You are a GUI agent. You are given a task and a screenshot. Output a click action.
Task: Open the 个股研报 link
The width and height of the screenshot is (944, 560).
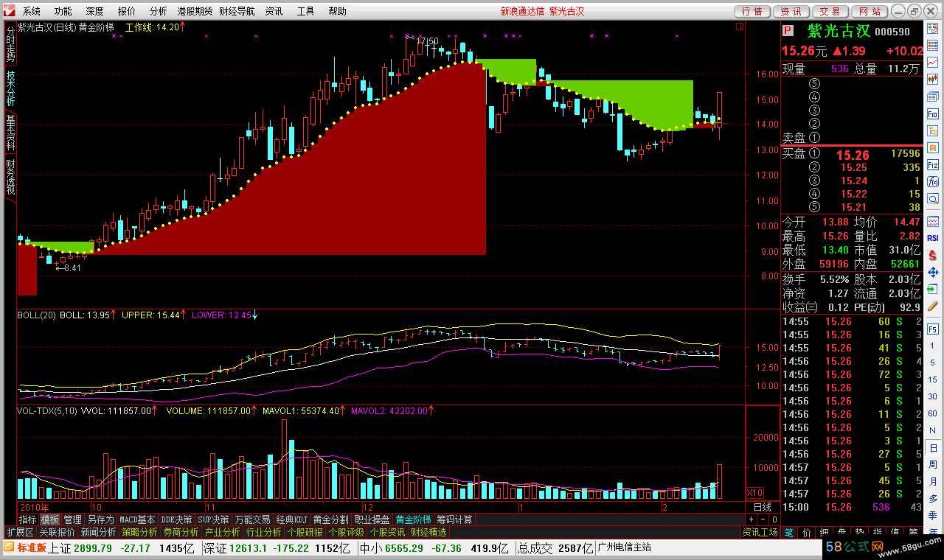[x=305, y=531]
